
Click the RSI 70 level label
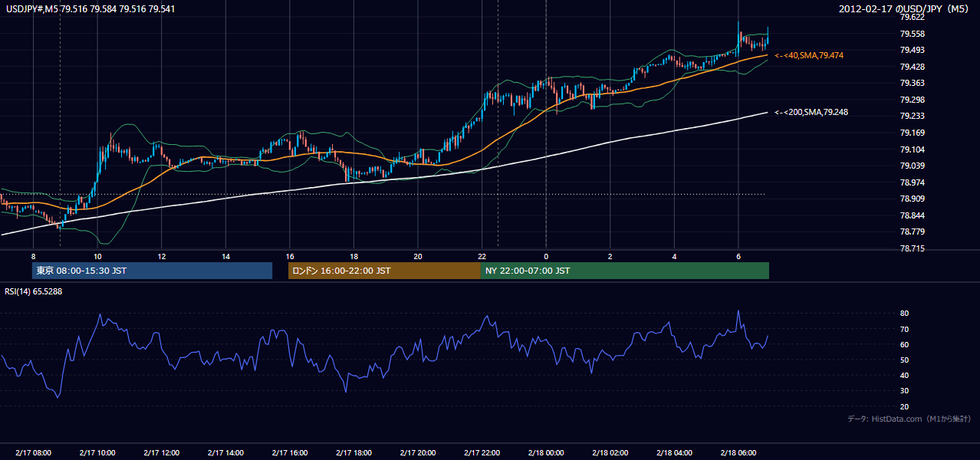click(x=904, y=329)
